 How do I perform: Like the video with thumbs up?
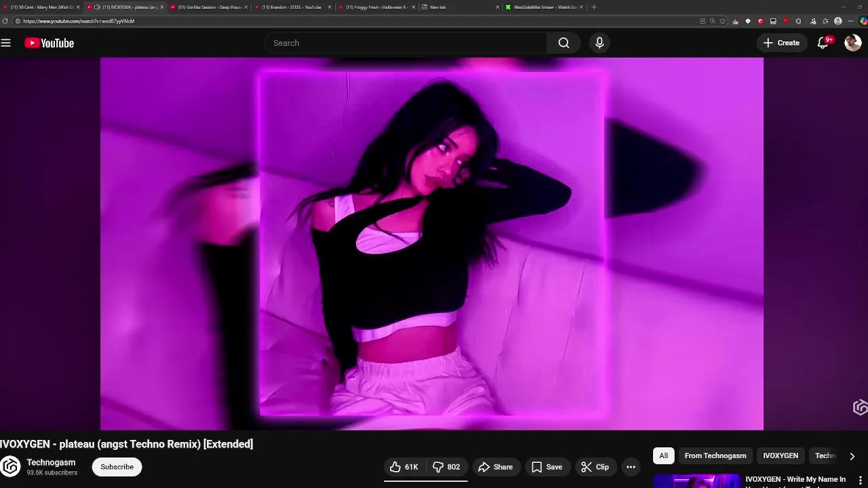tap(404, 467)
